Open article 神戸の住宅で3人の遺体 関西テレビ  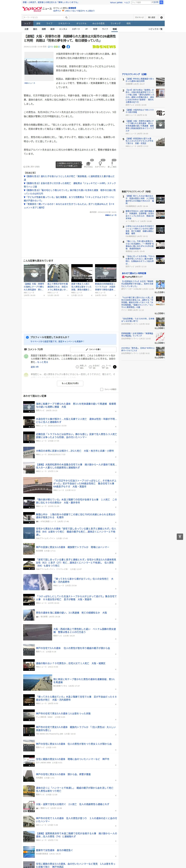[73, 648]
